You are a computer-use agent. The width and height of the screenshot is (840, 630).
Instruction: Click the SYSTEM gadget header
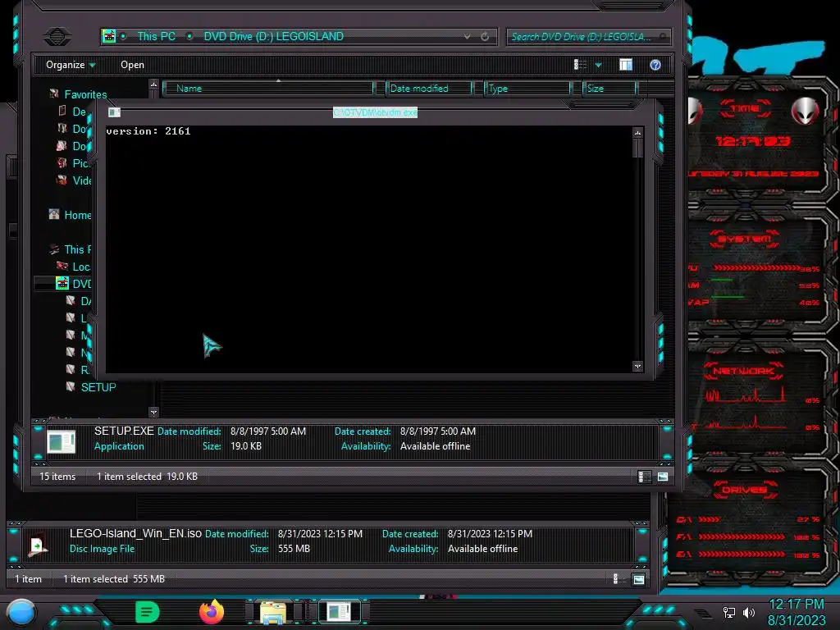coord(744,239)
